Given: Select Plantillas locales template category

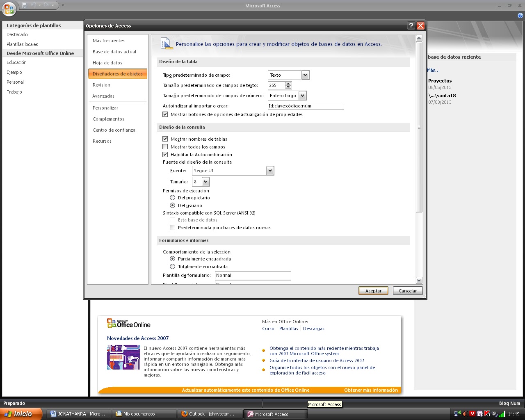Looking at the screenshot, I should coord(22,44).
